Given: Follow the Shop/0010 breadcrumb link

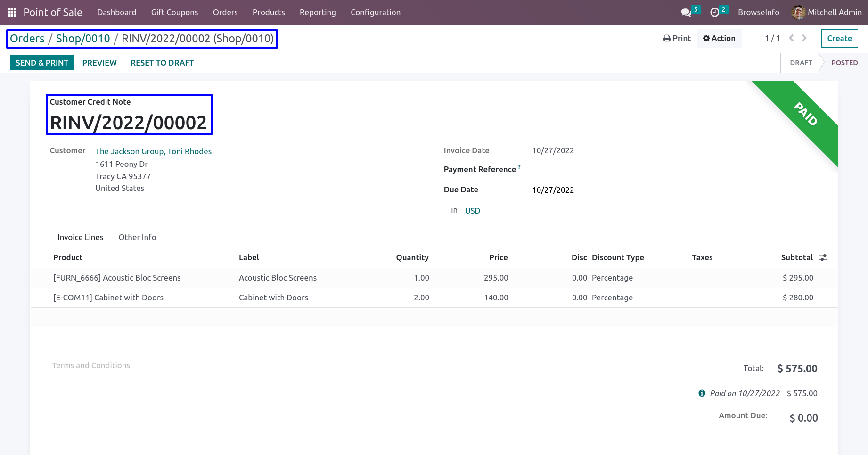Looking at the screenshot, I should point(83,39).
